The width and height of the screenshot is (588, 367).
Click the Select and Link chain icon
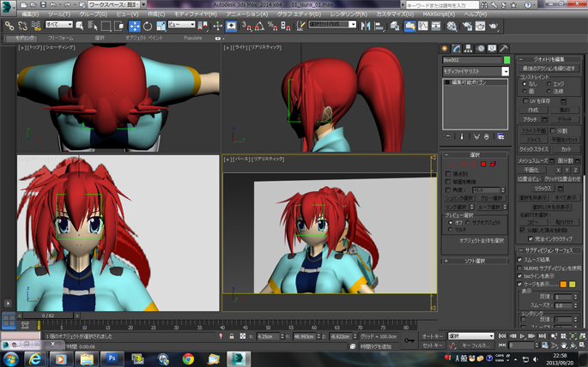[x=9, y=26]
